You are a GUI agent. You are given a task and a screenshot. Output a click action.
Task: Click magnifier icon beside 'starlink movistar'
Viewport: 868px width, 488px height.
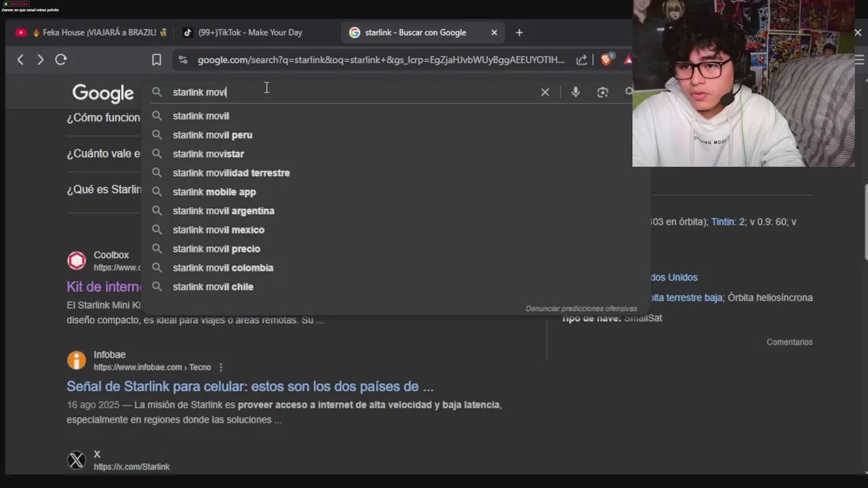pos(157,154)
